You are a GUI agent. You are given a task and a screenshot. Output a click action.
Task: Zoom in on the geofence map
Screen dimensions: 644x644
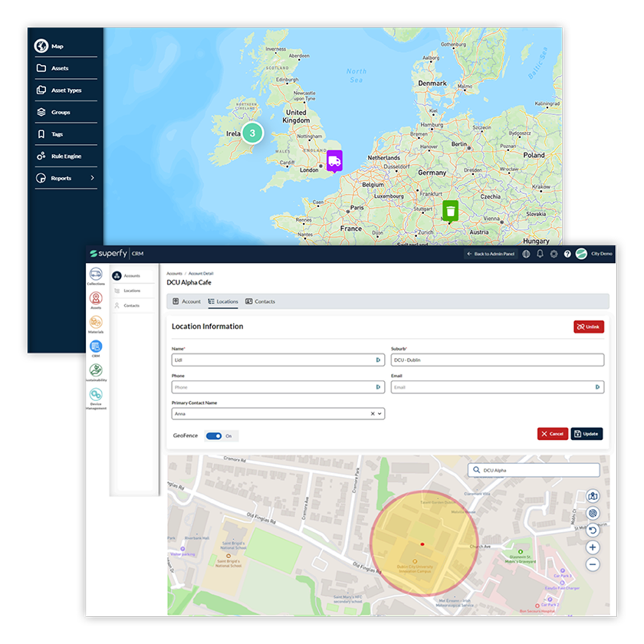593,547
